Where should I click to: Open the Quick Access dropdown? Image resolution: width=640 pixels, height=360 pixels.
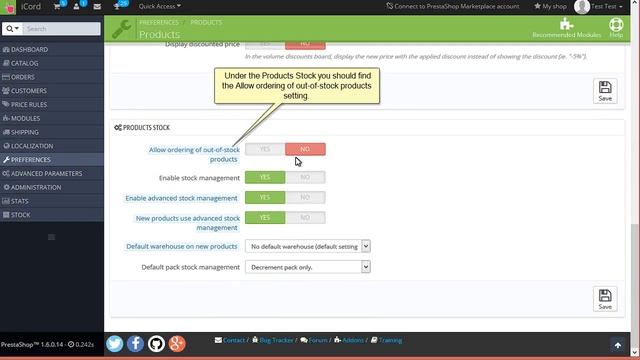coord(159,6)
